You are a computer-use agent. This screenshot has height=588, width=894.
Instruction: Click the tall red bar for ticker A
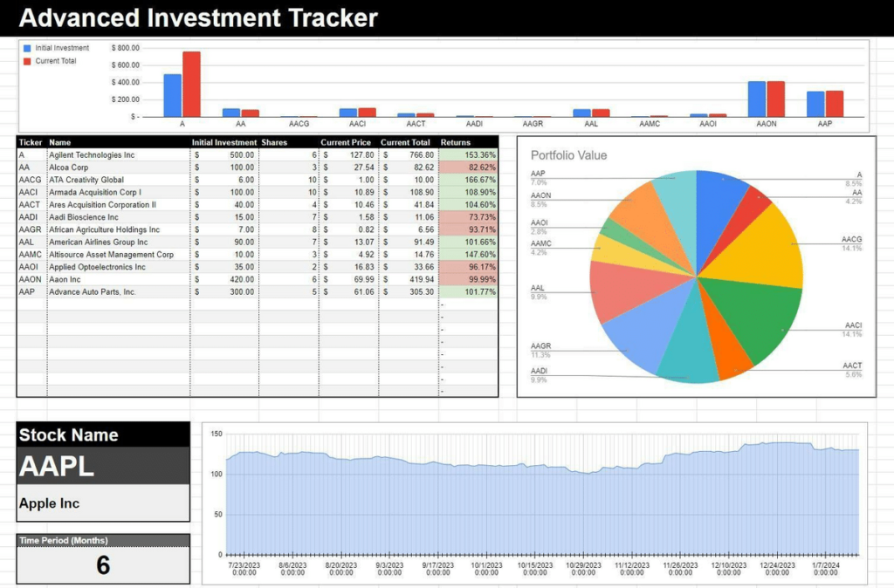click(x=191, y=85)
